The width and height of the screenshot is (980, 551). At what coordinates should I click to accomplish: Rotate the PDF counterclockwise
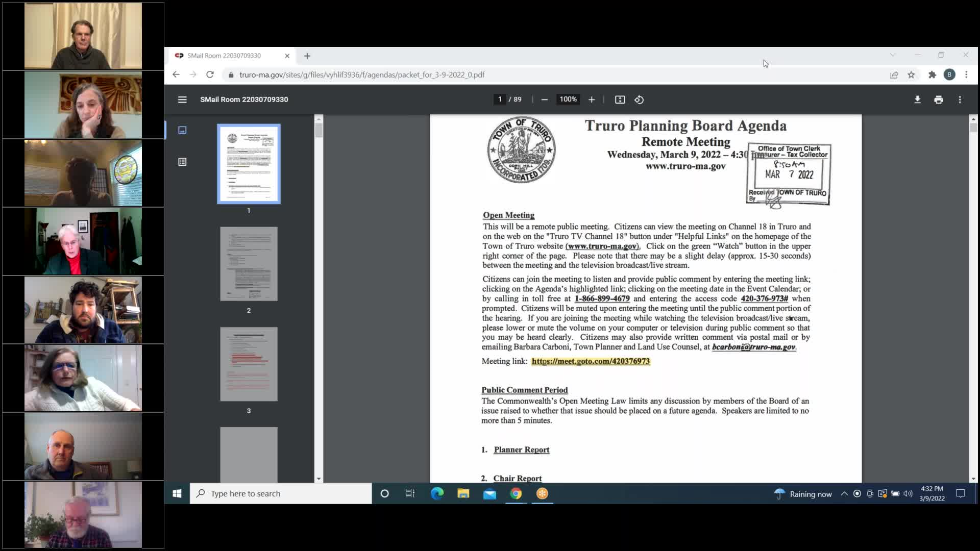point(639,99)
